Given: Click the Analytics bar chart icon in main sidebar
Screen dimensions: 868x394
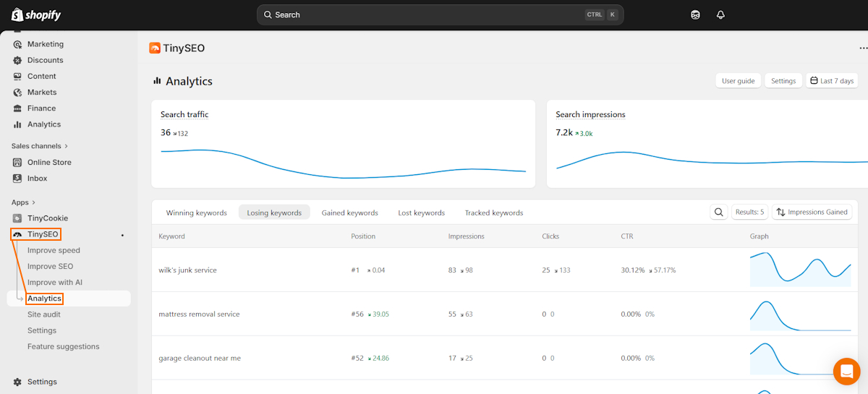Looking at the screenshot, I should click(x=17, y=124).
